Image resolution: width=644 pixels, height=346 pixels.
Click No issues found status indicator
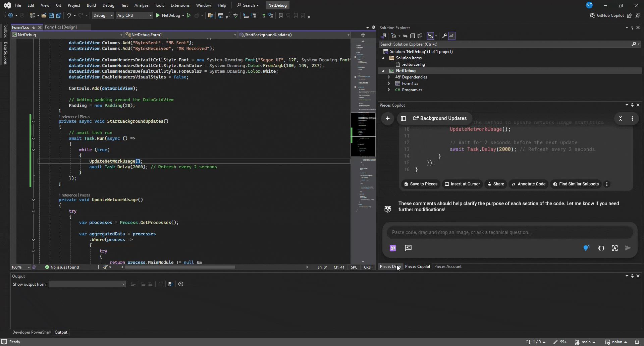click(x=62, y=267)
